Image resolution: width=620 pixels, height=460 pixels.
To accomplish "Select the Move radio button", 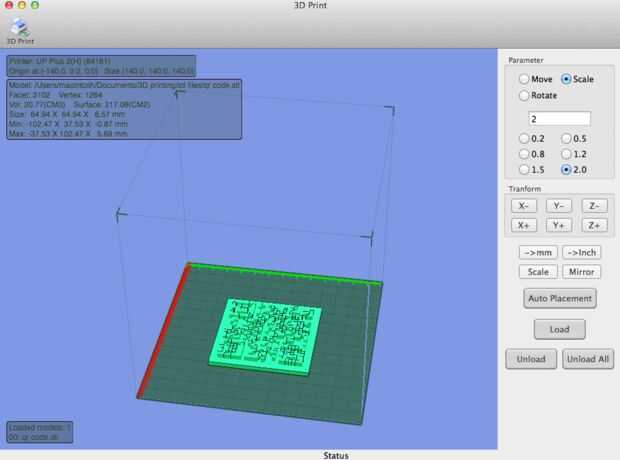I will coord(524,79).
